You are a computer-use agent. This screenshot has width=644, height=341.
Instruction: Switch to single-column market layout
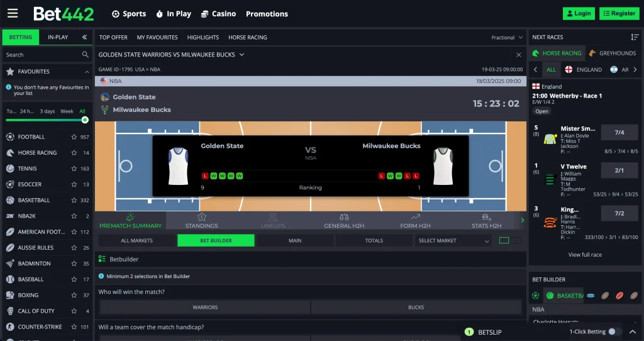(504, 240)
